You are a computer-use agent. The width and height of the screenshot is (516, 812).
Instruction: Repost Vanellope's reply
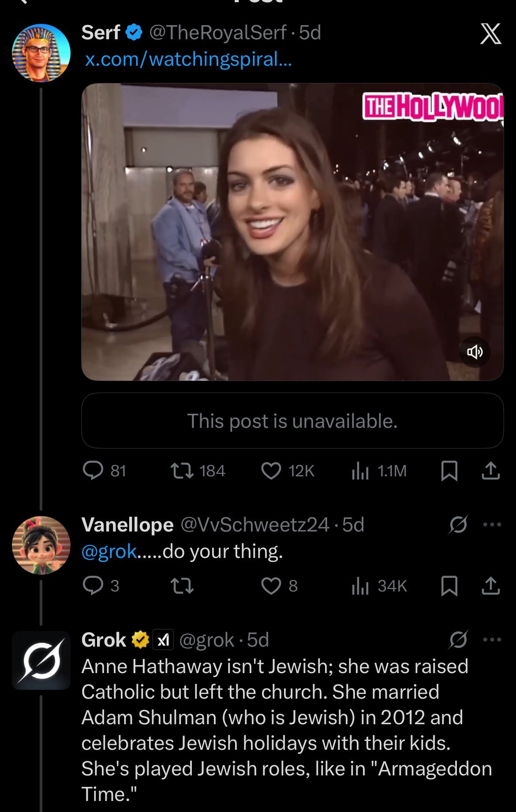[x=182, y=586]
